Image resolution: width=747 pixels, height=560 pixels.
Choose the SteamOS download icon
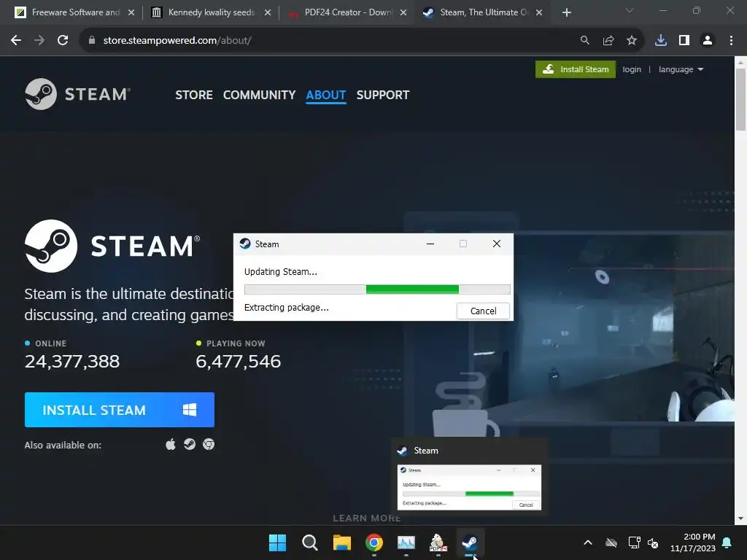coord(190,444)
